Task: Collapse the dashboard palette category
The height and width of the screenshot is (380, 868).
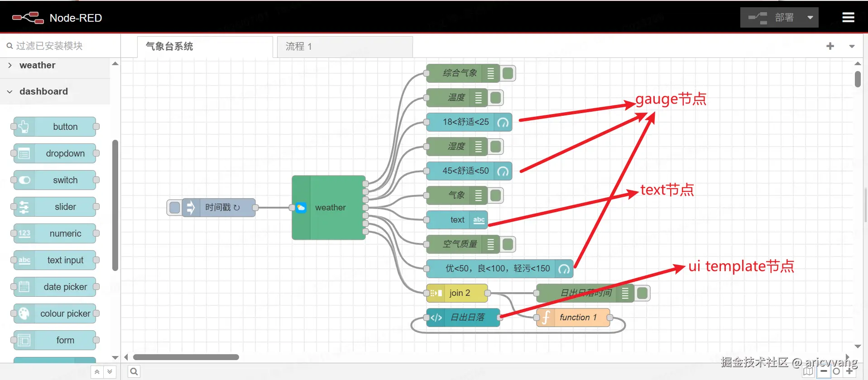Action: pos(55,91)
